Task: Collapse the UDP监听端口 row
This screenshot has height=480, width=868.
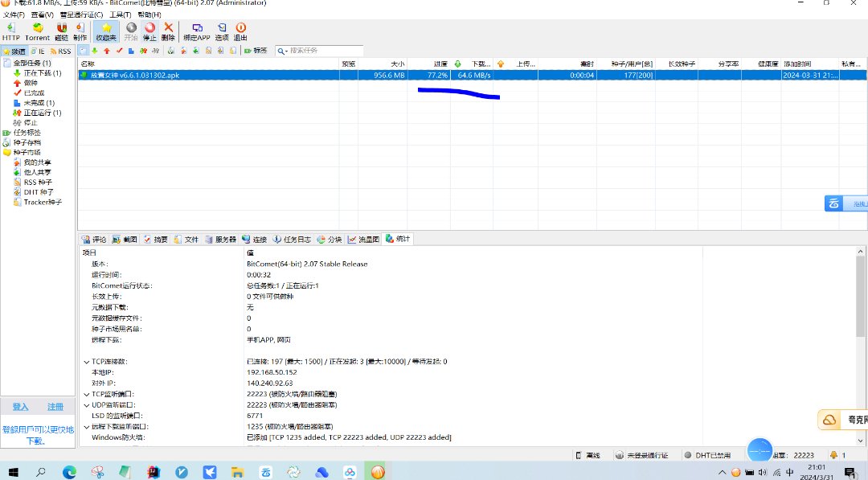Action: [86, 405]
